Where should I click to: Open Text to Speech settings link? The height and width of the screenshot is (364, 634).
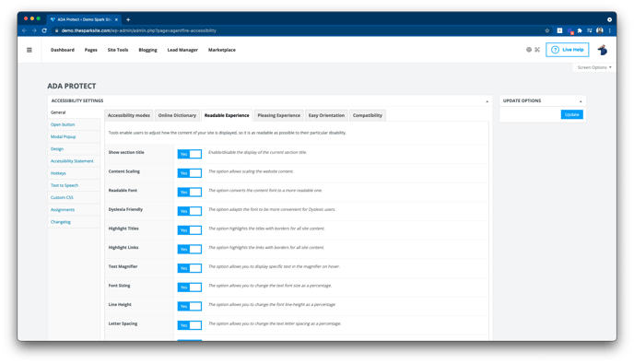coord(65,185)
